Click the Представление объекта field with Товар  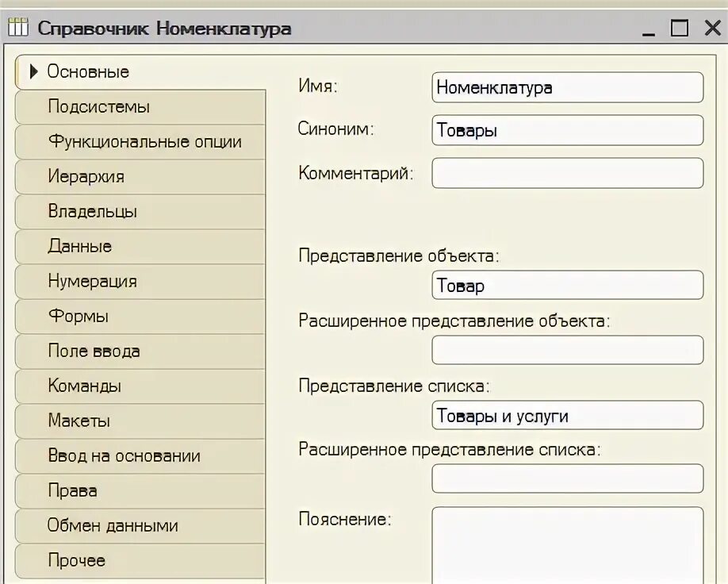567,286
